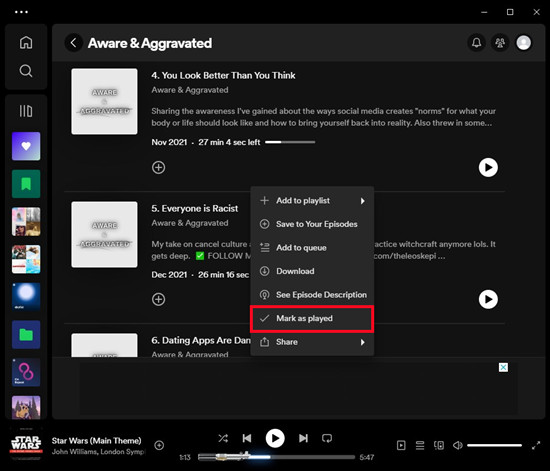Open episode title You Look Better Than You Think
Viewport: 550px width, 471px height.
pyautogui.click(x=223, y=75)
